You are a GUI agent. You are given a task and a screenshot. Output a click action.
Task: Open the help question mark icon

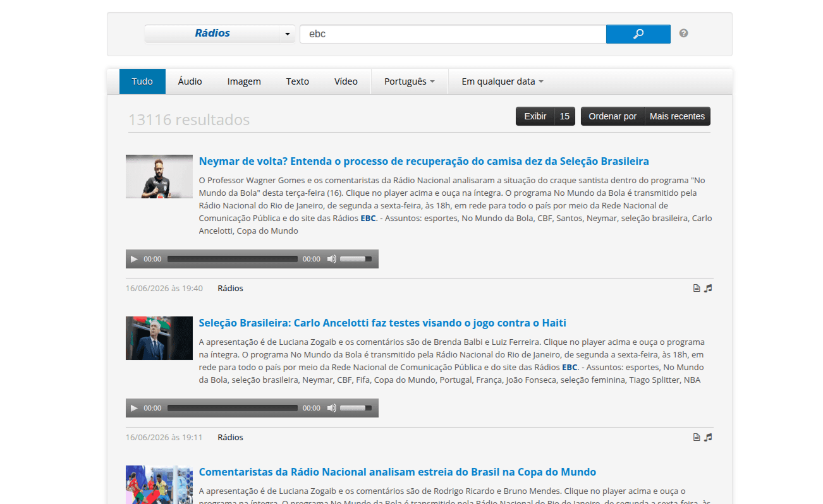(x=683, y=33)
